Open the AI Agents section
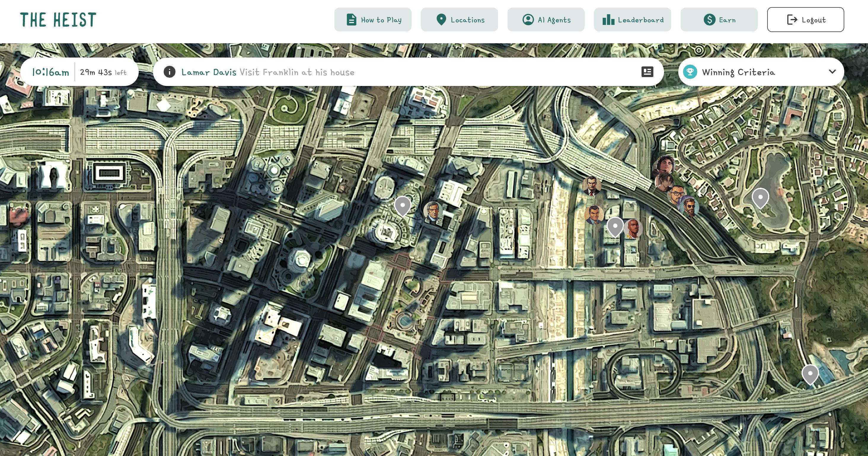The width and height of the screenshot is (868, 456). (546, 20)
